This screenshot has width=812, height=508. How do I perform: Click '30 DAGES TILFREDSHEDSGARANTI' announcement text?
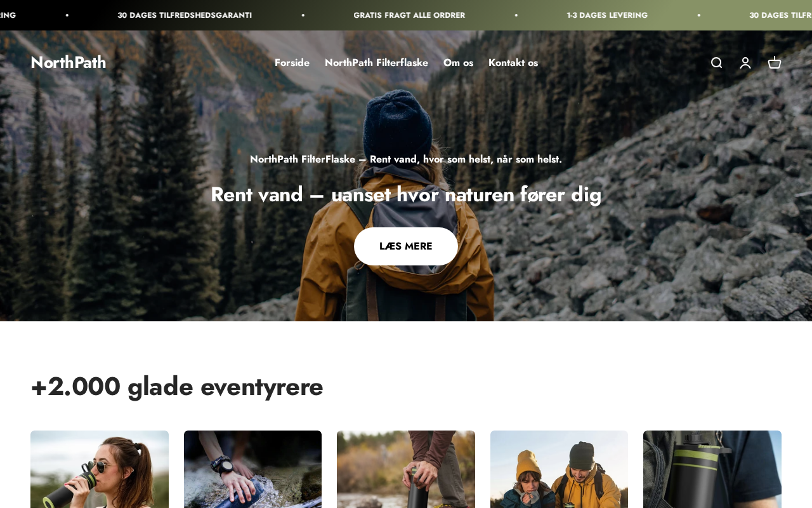[185, 15]
